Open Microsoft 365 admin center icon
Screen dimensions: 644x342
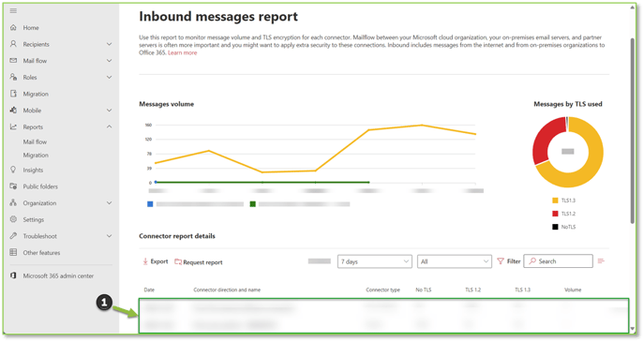[x=13, y=275]
